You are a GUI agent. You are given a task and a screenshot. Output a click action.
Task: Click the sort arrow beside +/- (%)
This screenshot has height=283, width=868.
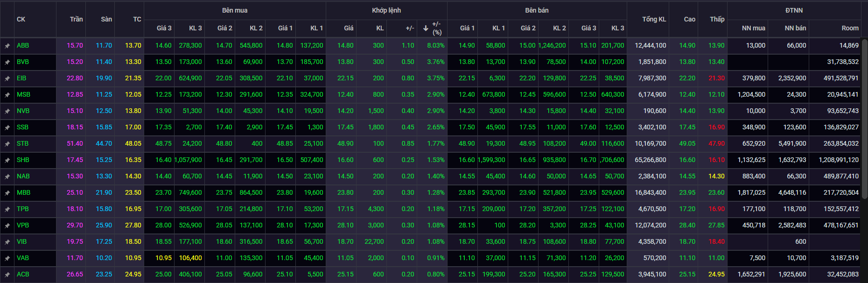tap(426, 28)
